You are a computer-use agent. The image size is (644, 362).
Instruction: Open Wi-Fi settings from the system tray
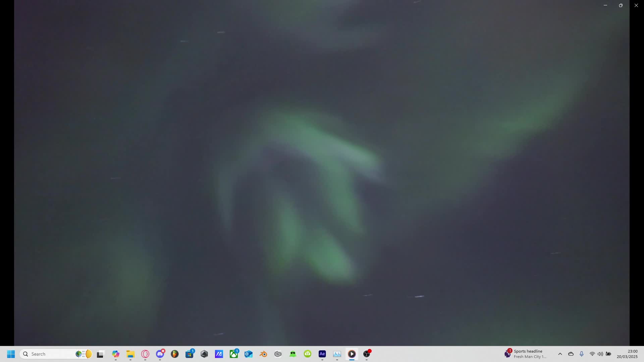pyautogui.click(x=592, y=354)
